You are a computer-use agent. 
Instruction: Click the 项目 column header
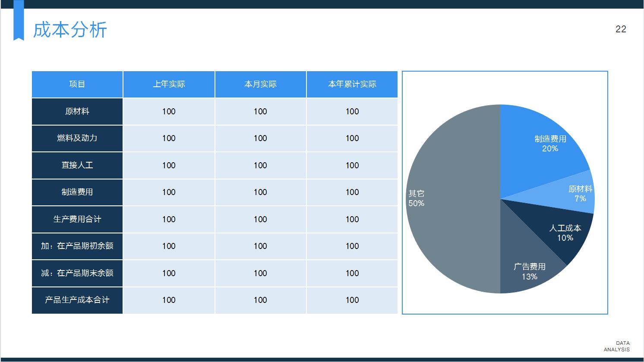tap(77, 84)
